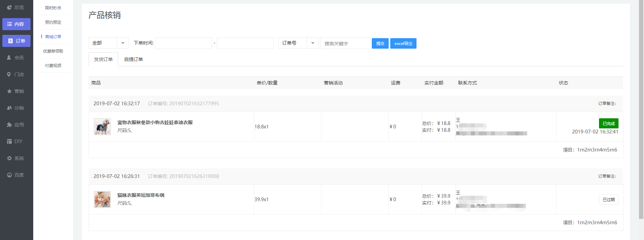Click the 百度 icon in sidebar
This screenshot has width=644, height=240.
click(9, 175)
